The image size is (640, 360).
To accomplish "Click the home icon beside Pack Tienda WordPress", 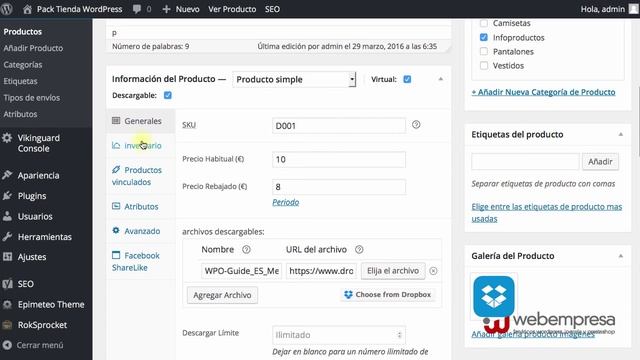I will point(27,9).
